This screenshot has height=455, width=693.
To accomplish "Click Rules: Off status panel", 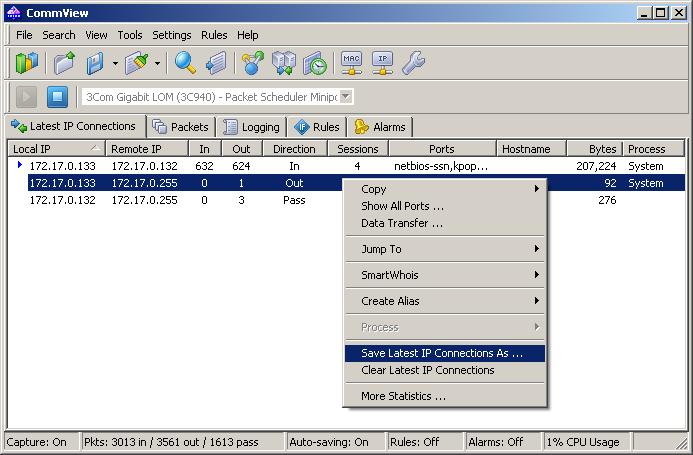I will 425,442.
